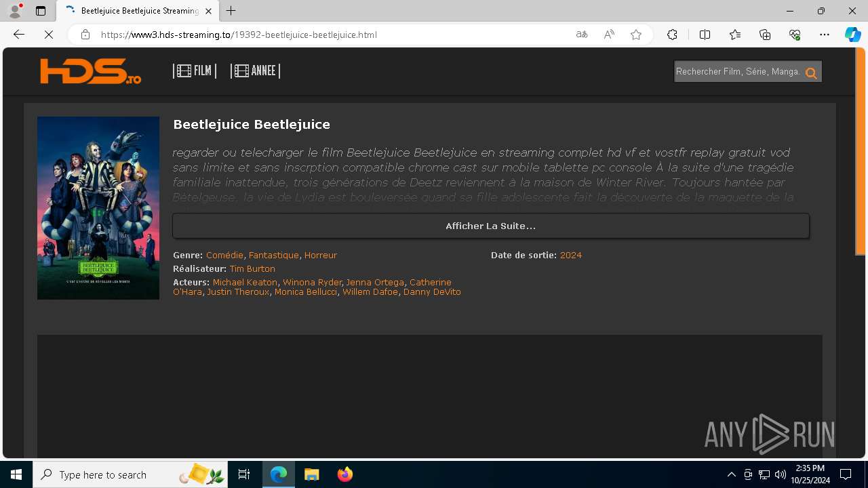Viewport: 868px width, 488px height.
Task: Go back with the browser back arrow
Action: click(19, 35)
